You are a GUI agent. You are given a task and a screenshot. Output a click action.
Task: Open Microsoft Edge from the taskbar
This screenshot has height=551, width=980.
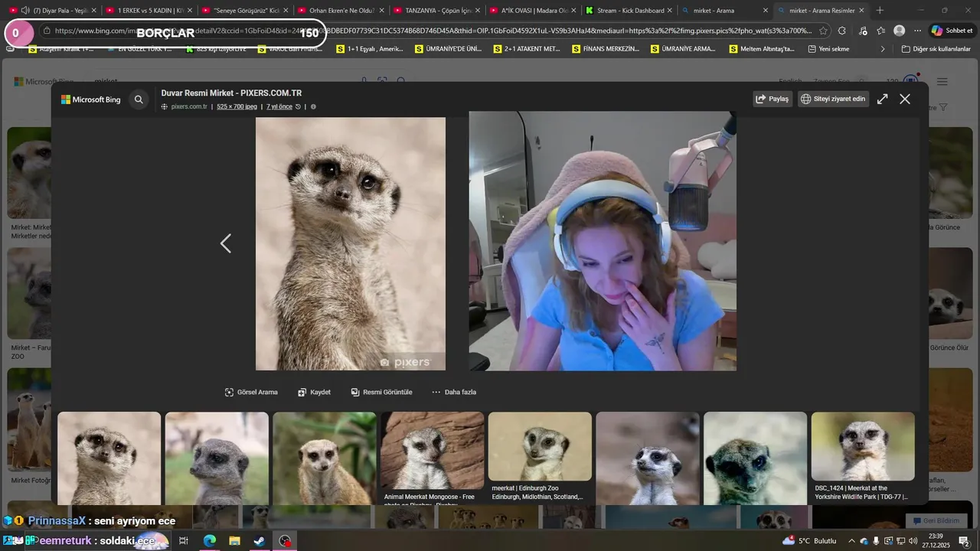pos(209,541)
